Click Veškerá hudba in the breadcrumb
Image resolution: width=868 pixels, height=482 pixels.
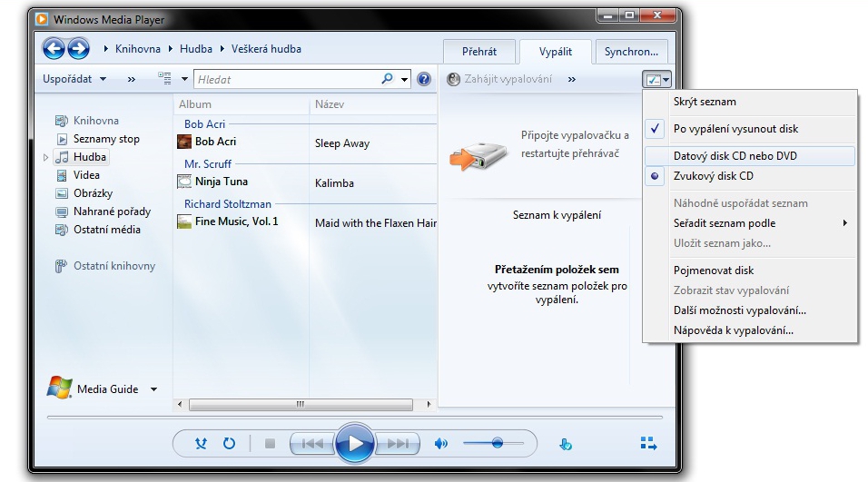[x=266, y=49]
